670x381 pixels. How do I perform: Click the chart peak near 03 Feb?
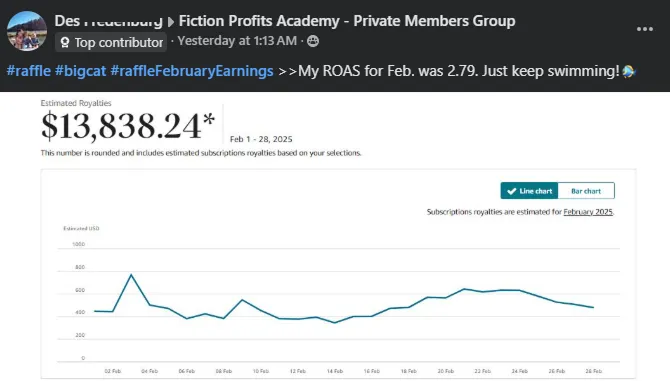pyautogui.click(x=131, y=275)
